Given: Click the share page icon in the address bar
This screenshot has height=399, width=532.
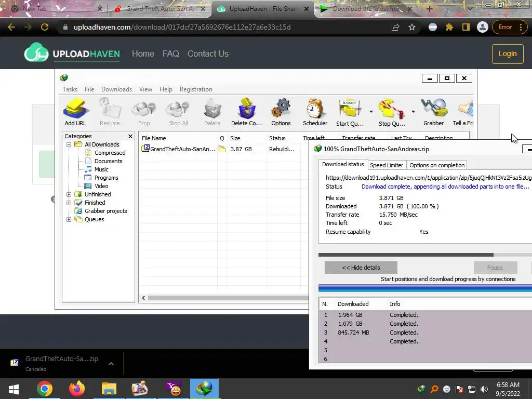Looking at the screenshot, I should (x=395, y=27).
